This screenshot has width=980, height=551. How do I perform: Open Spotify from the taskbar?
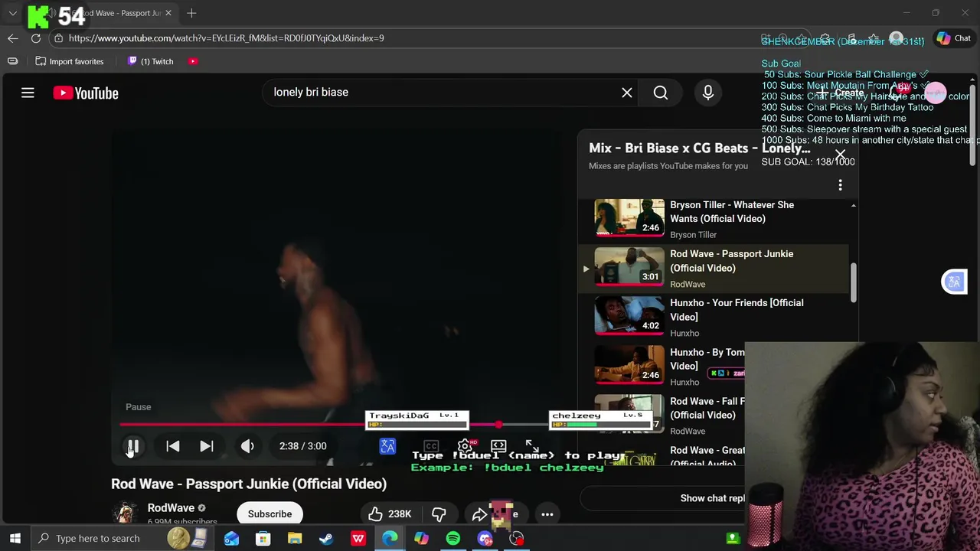(x=453, y=539)
